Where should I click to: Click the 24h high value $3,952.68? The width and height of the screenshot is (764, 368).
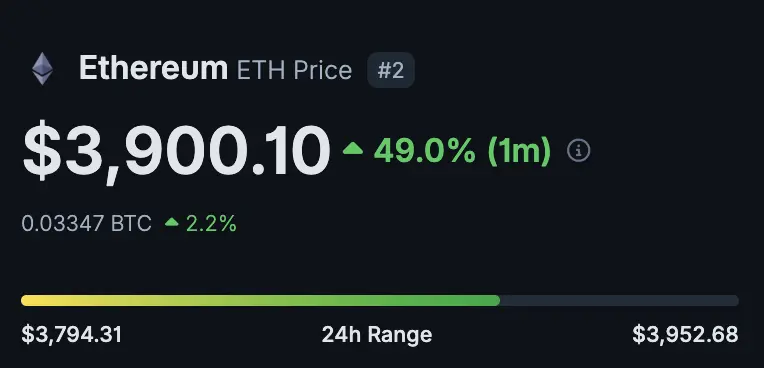[686, 335]
